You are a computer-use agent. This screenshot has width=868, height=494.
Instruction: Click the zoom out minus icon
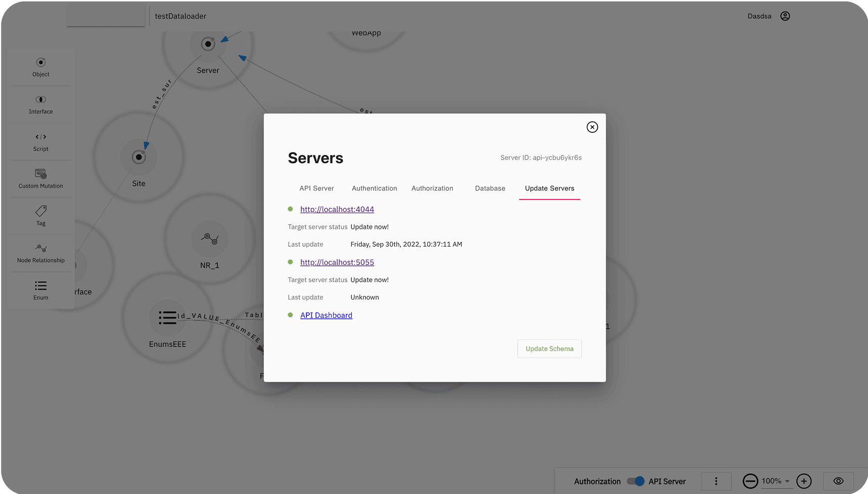pos(750,481)
